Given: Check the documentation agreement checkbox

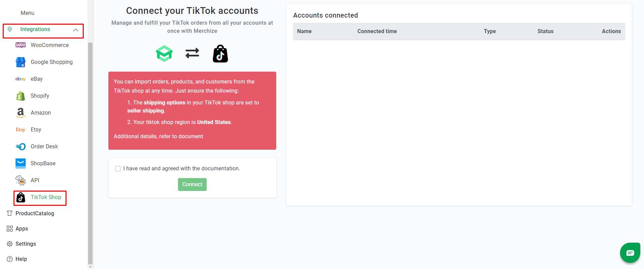Looking at the screenshot, I should [118, 169].
